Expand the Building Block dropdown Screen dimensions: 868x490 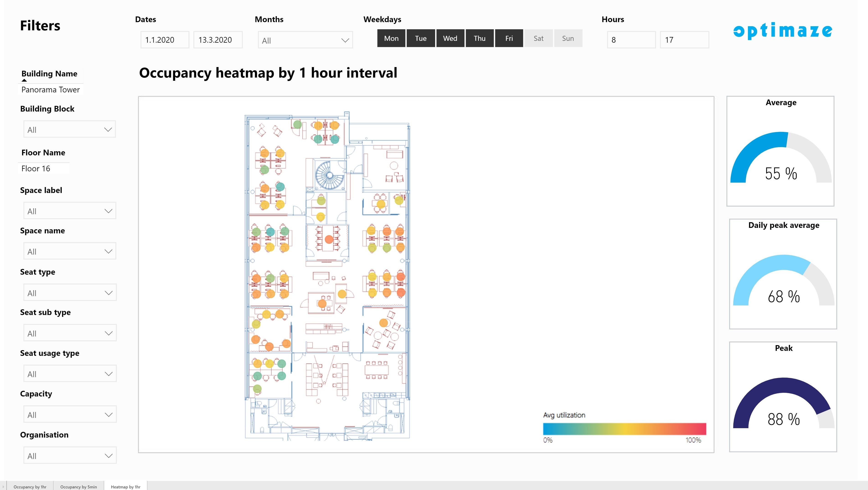click(x=70, y=130)
